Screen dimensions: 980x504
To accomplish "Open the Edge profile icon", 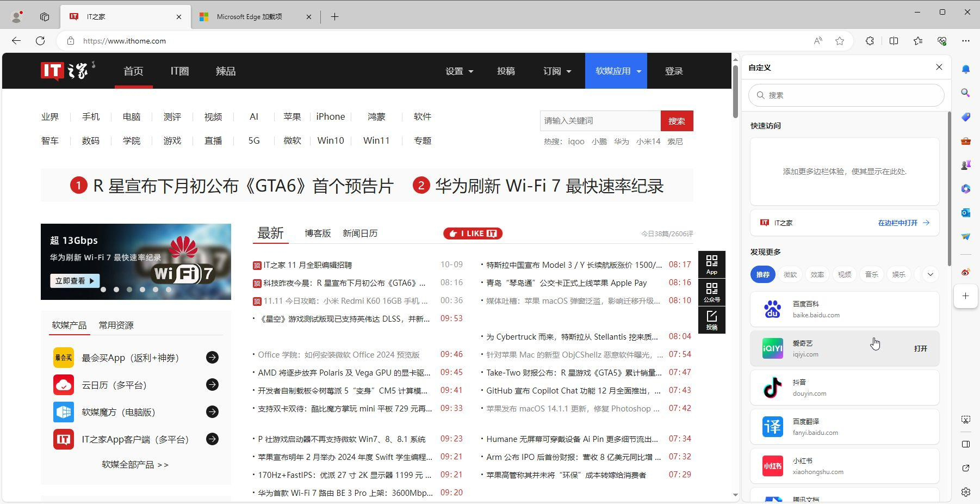I will tap(17, 16).
